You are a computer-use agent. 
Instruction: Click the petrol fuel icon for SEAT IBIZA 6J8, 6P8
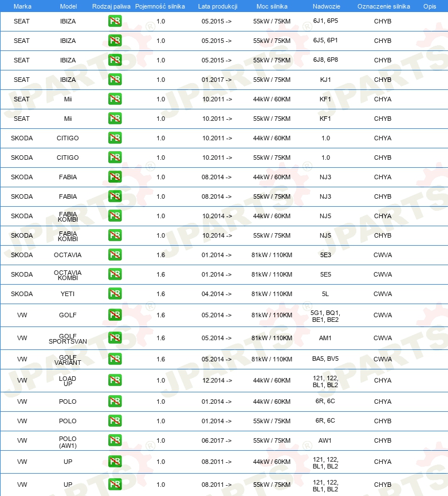tap(115, 60)
